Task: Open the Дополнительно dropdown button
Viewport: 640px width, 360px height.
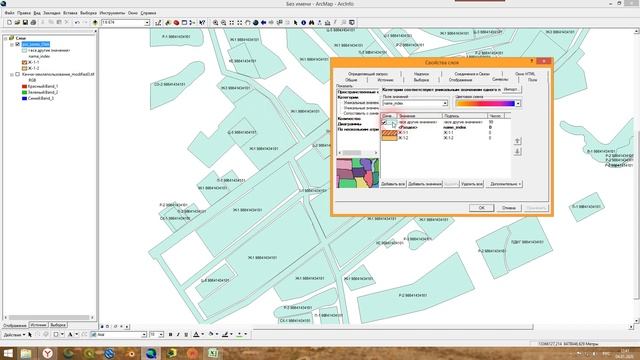Action: (505, 184)
